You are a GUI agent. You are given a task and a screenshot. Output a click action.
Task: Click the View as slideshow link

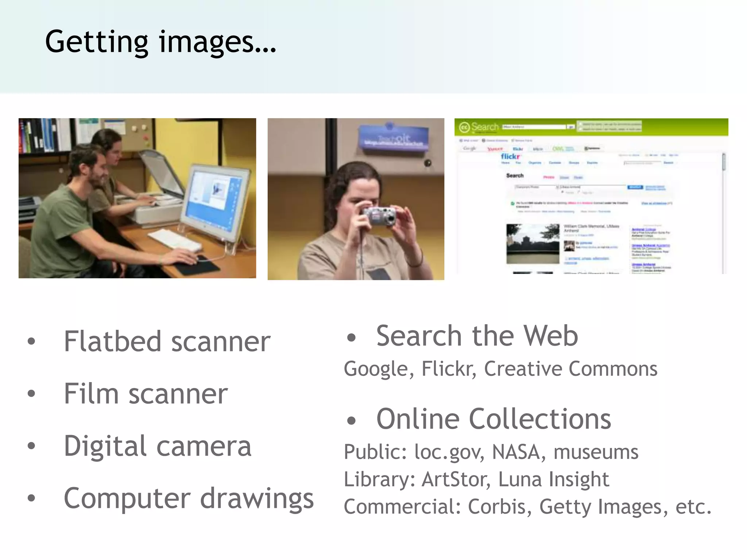click(x=655, y=203)
